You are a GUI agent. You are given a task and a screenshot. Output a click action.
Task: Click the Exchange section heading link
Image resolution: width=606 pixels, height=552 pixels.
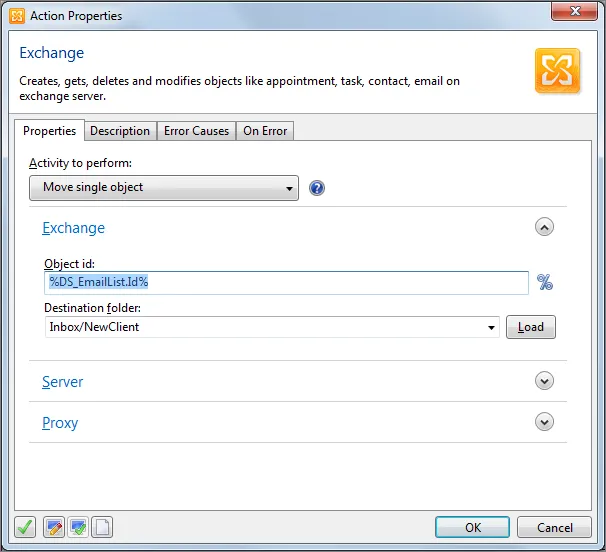(x=73, y=228)
